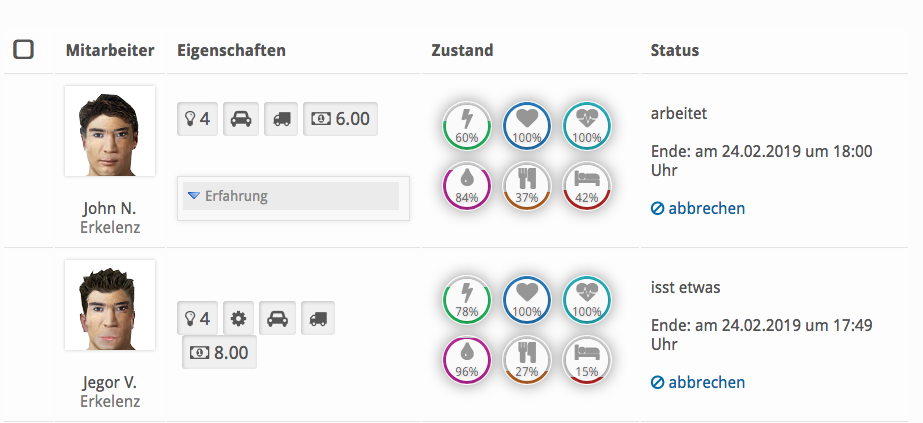Cancel John N.'s work with abbrechen
The image size is (923, 423).
pyautogui.click(x=698, y=208)
